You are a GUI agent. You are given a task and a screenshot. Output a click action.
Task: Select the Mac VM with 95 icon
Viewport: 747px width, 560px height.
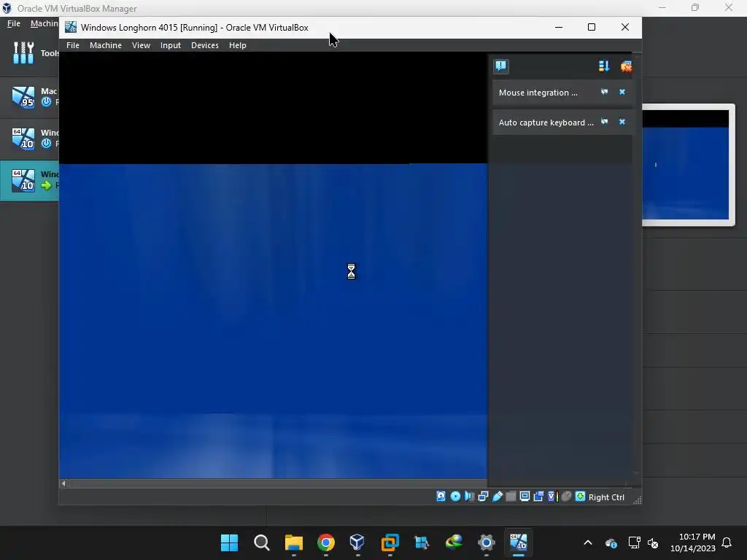[x=29, y=97]
